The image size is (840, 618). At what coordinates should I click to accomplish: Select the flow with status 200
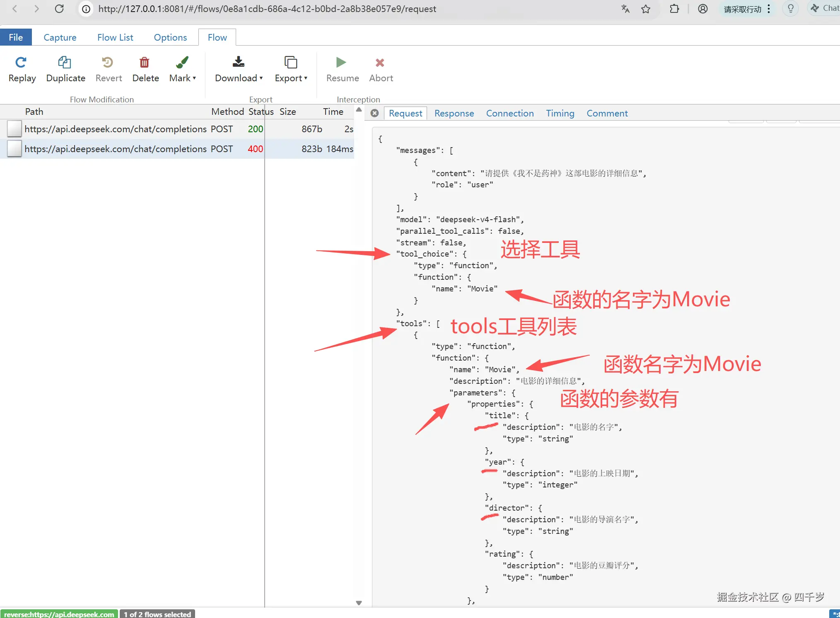click(177, 129)
